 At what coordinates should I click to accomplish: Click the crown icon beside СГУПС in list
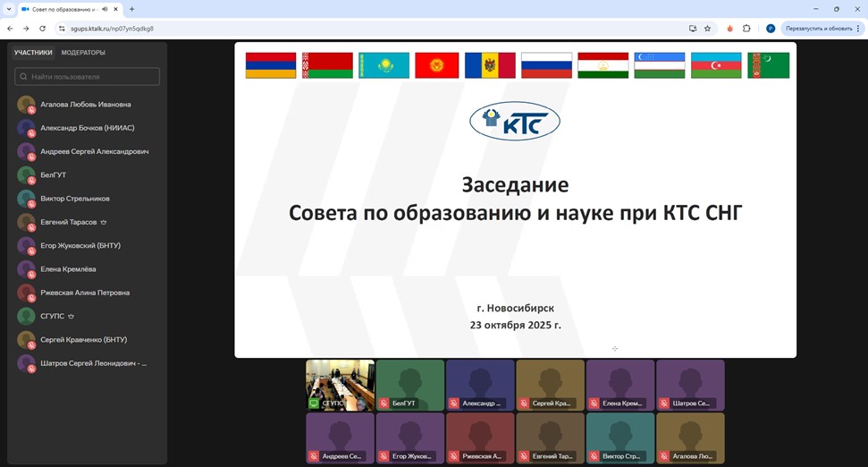point(71,316)
